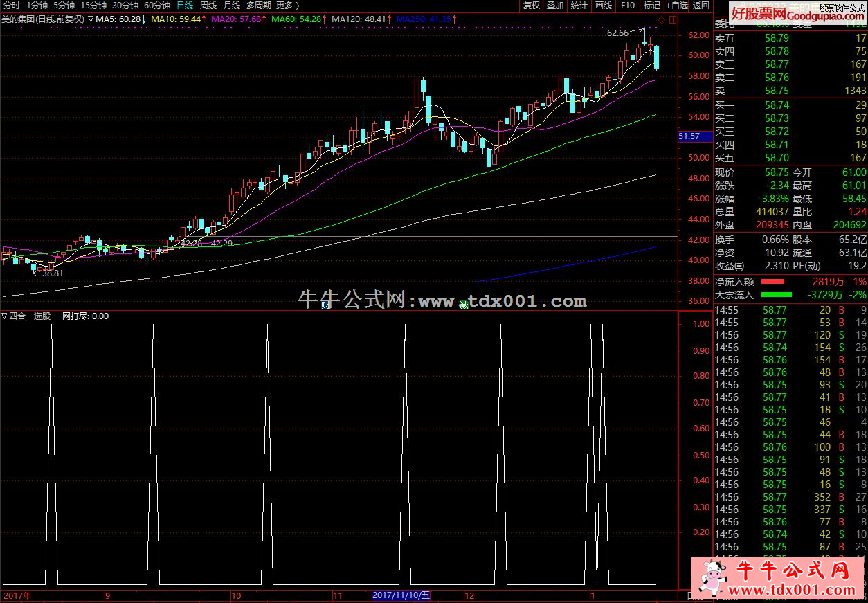
Task: Open the 周线 weekly chart tab
Action: (x=208, y=5)
